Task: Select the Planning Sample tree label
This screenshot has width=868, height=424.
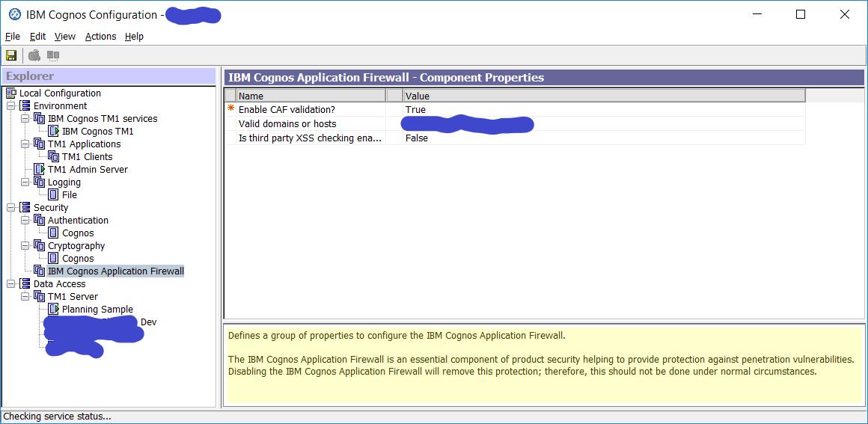Action: coord(97,310)
